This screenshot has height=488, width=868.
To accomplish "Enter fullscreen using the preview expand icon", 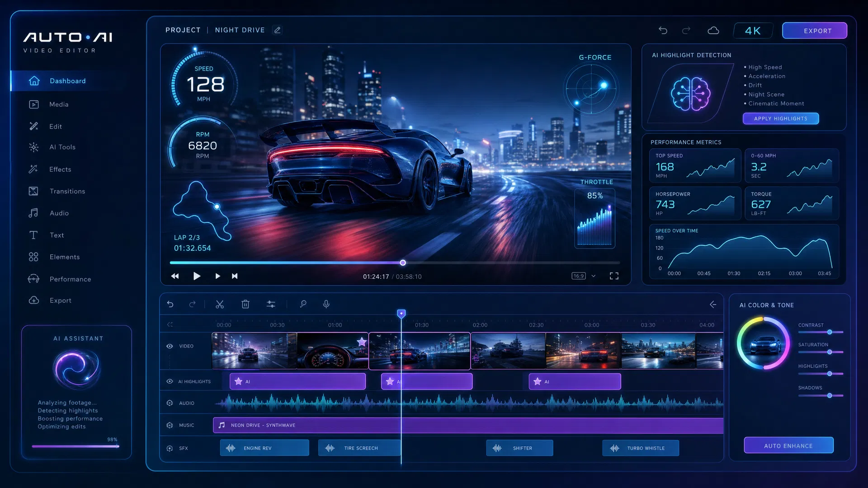I will (x=614, y=276).
